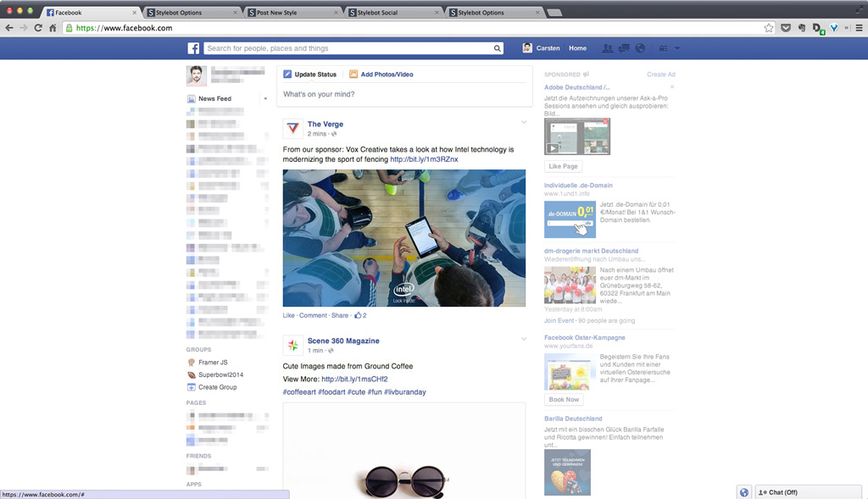Click the Scene 360 Magazine logo
Viewport: 868px width, 499px height.
[292, 345]
